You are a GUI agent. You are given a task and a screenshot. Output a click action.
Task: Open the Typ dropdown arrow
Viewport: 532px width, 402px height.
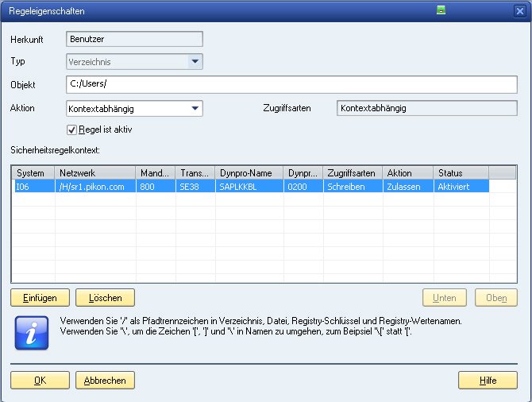coord(195,62)
